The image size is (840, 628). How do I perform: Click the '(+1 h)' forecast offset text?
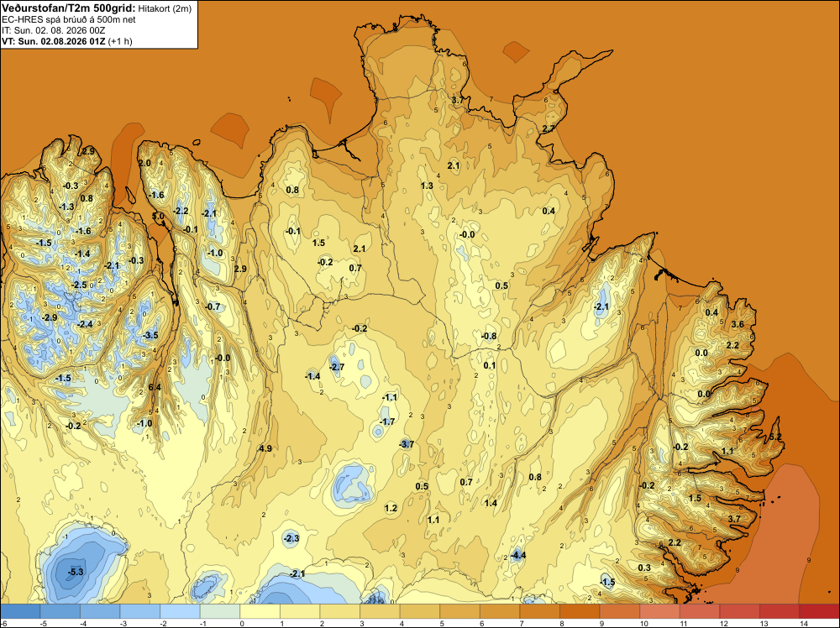tap(120, 41)
